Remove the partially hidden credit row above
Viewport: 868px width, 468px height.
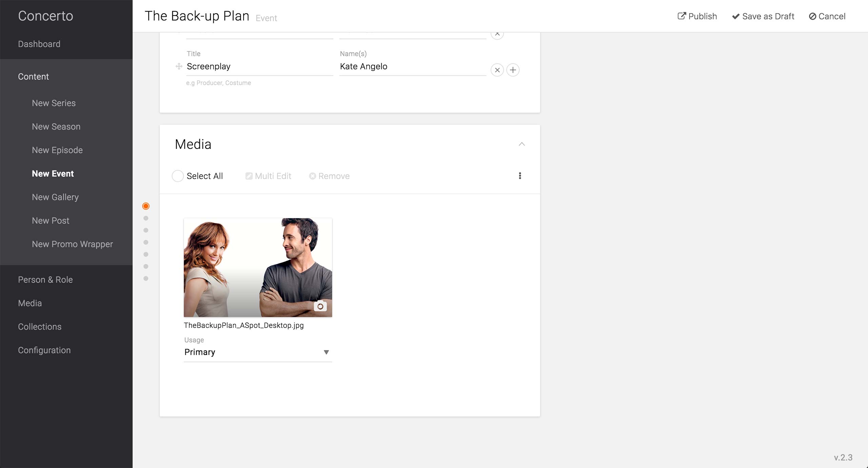pos(497,35)
